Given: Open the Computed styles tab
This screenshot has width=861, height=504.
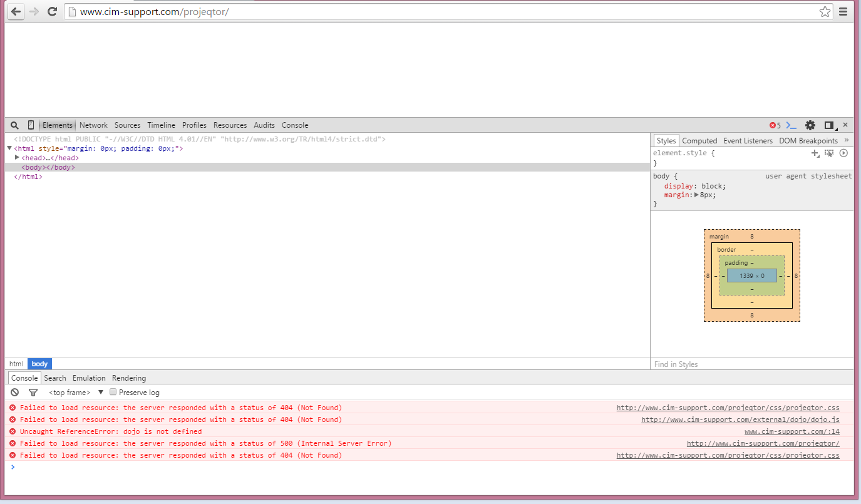Looking at the screenshot, I should tap(699, 141).
